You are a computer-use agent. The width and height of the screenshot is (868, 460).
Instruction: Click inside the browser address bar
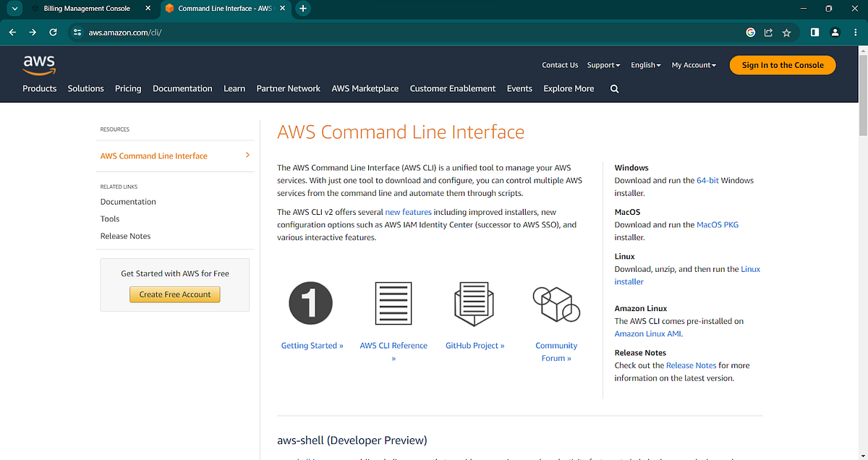click(217, 33)
